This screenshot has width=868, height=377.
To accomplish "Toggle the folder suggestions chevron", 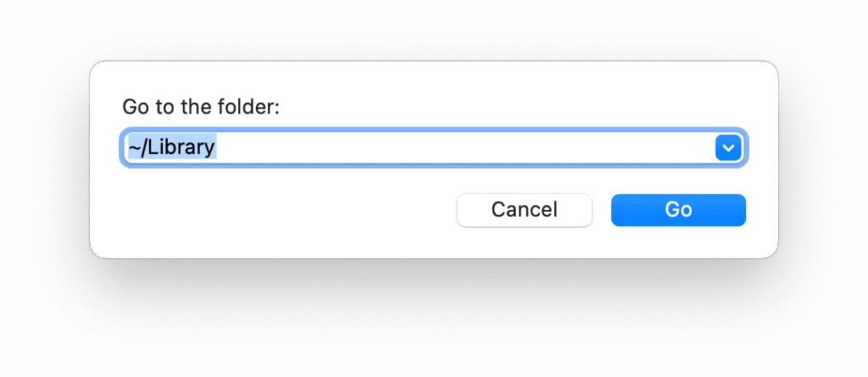I will pos(728,148).
